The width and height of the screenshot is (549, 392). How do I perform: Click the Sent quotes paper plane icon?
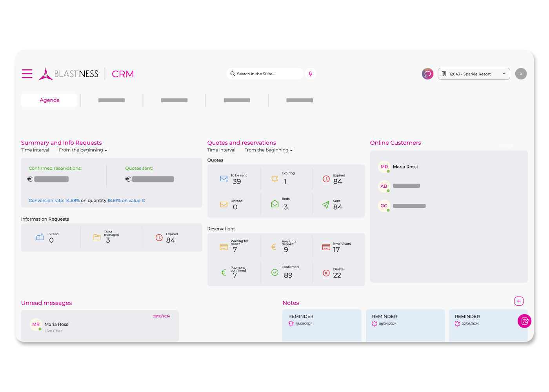325,205
